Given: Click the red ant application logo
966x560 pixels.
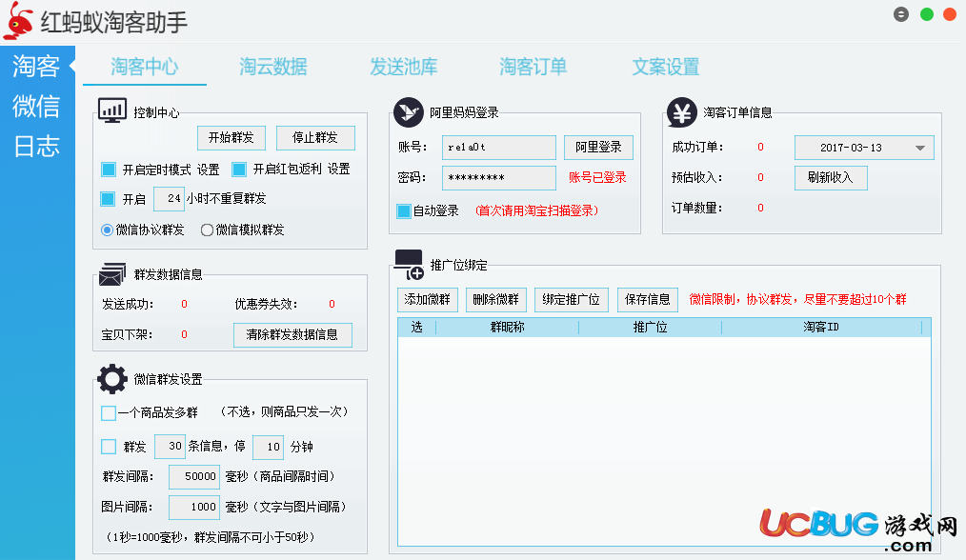Looking at the screenshot, I should click(x=18, y=21).
